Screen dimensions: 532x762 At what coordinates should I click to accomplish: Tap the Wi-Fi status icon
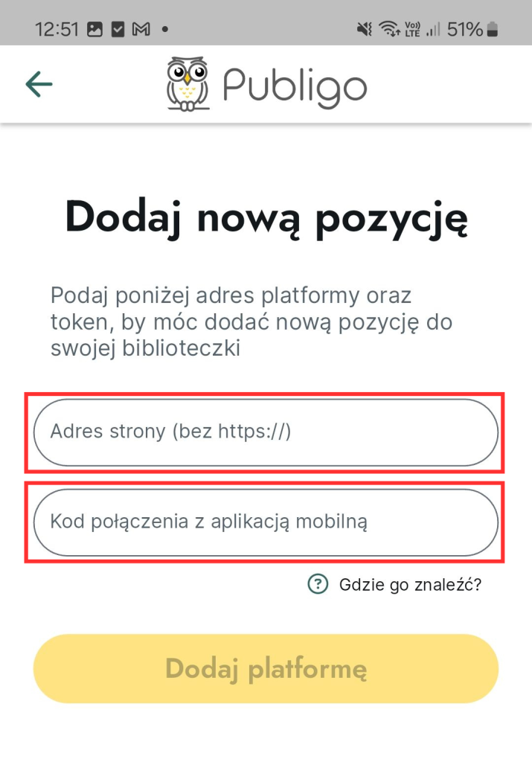point(388,30)
